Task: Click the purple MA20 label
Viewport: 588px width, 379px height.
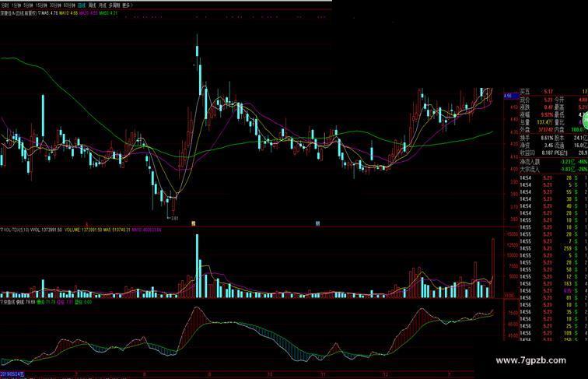Action: pyautogui.click(x=89, y=12)
